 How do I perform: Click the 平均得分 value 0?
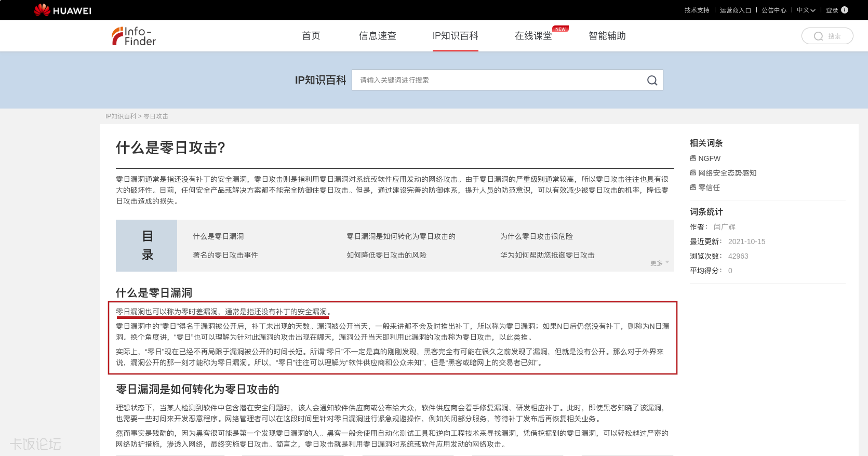[x=730, y=271]
